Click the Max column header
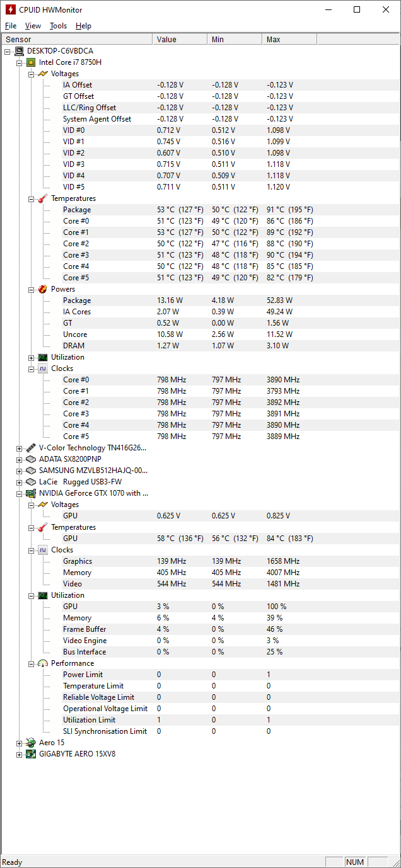 (289, 39)
